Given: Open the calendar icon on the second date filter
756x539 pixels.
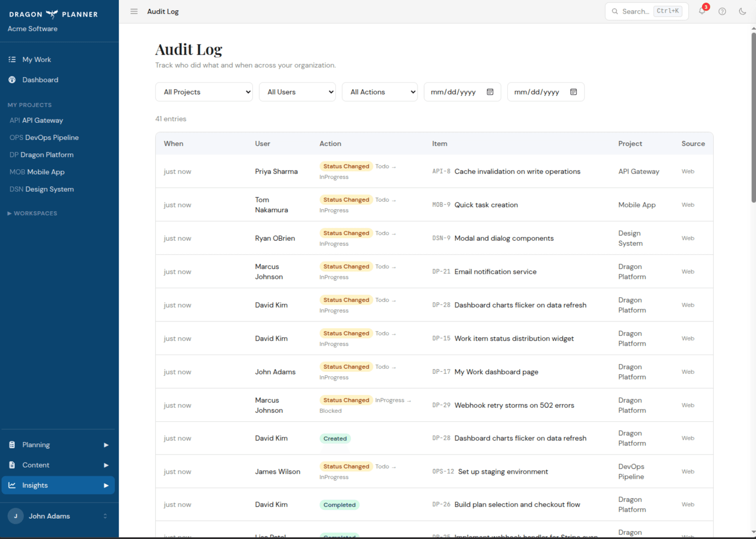Looking at the screenshot, I should [573, 92].
